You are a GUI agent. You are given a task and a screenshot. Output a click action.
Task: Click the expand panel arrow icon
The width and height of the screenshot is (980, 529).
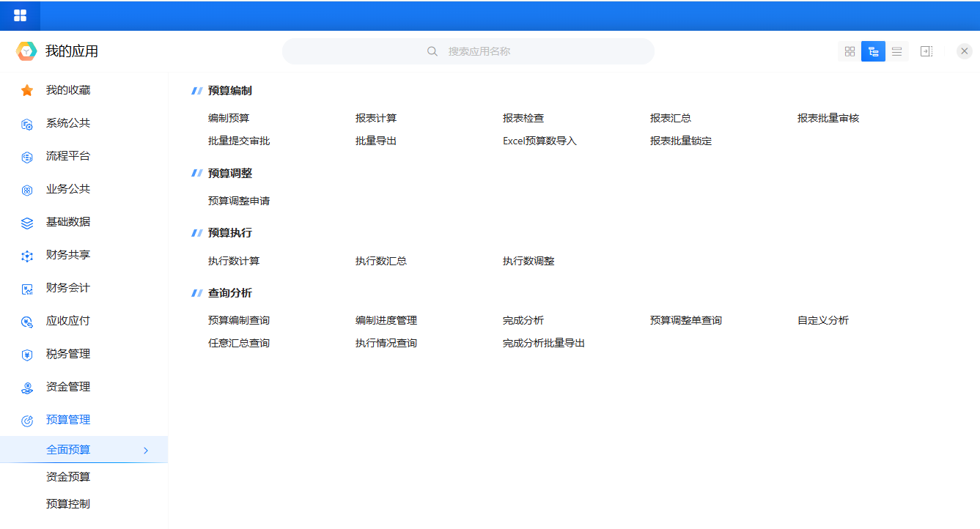(926, 51)
